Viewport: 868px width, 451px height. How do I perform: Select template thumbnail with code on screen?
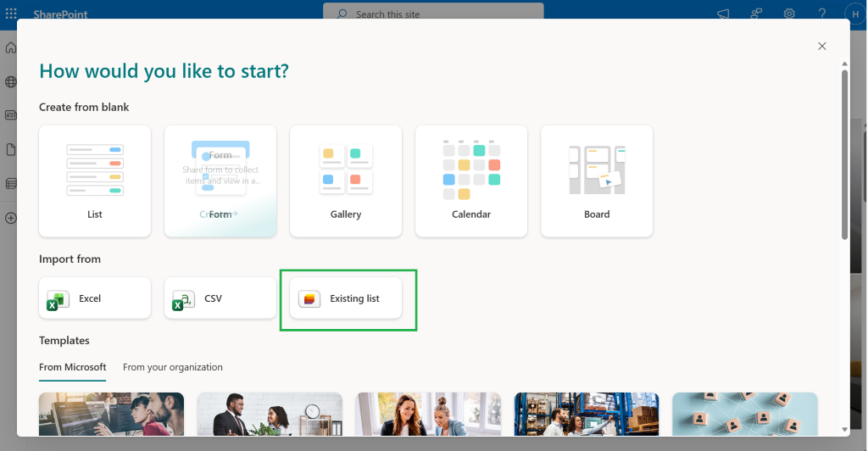point(111,414)
